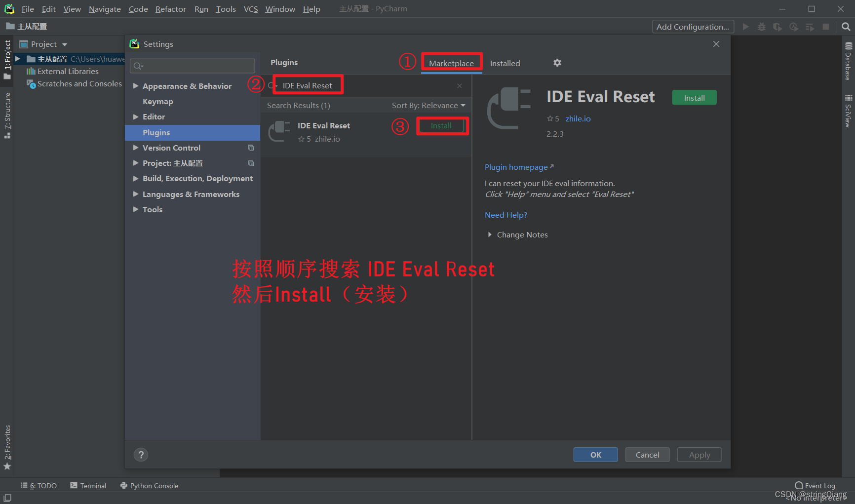The width and height of the screenshot is (855, 504).
Task: Install IDE Eval Reset from search results
Action: [441, 126]
